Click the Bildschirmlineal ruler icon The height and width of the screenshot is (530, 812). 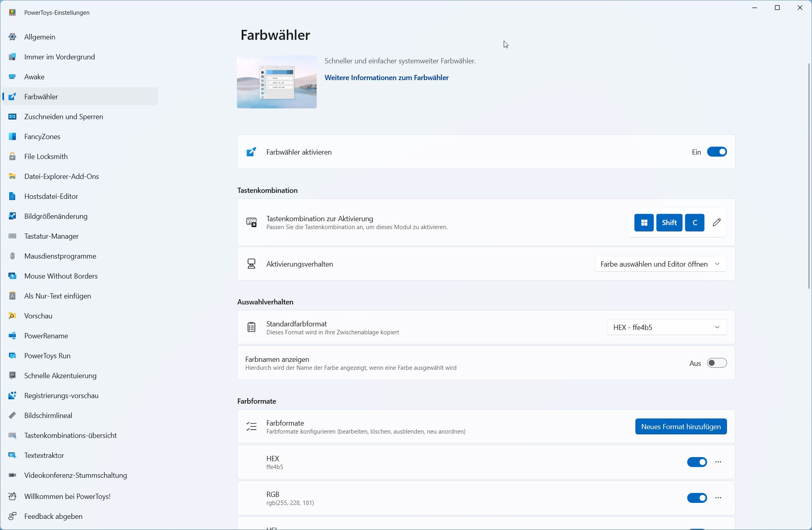(12, 416)
